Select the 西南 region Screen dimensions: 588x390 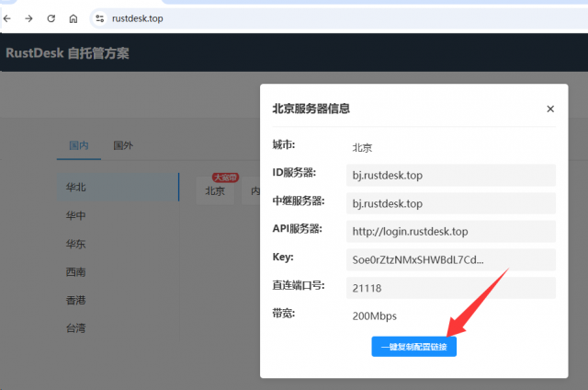[x=119, y=271]
